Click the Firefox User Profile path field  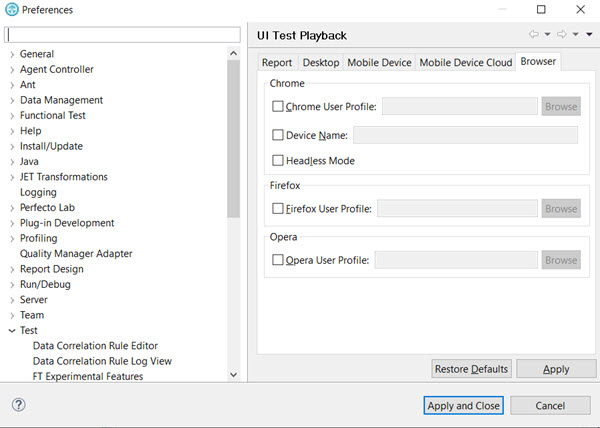click(457, 208)
